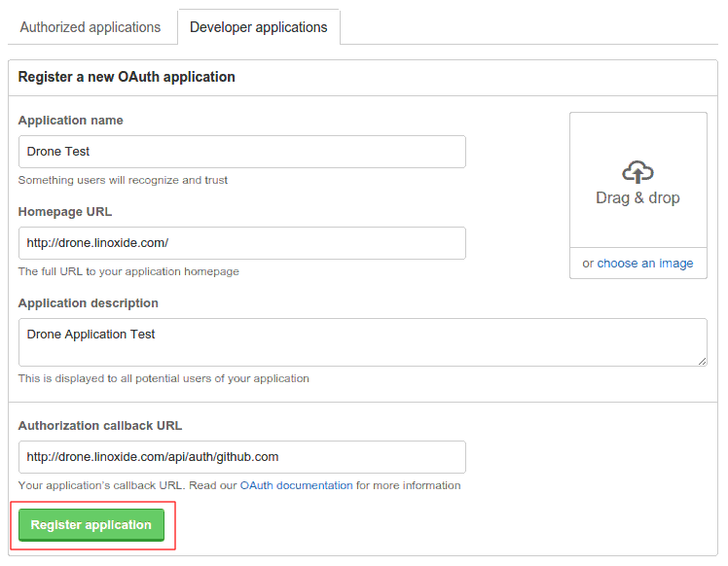This screenshot has width=728, height=566.
Task: Click the cloud upload icon
Action: tap(637, 172)
